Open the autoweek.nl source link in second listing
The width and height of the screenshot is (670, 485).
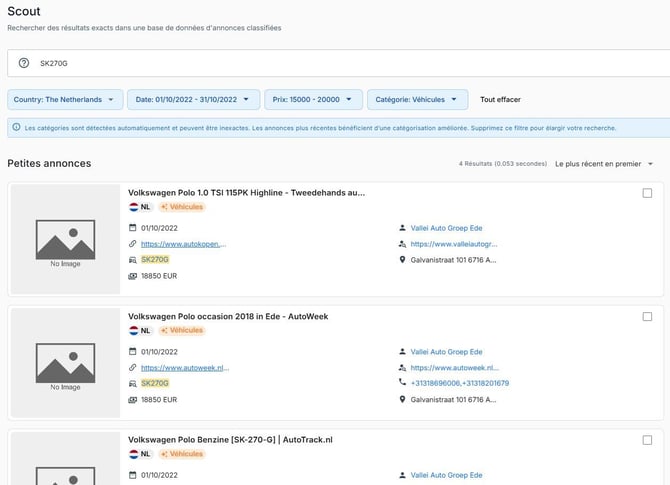[x=185, y=367]
